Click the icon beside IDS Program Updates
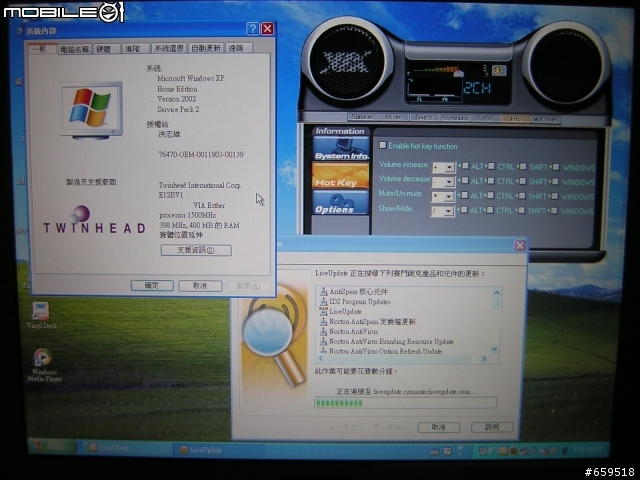Screen dimensions: 640x480 tap(323, 302)
